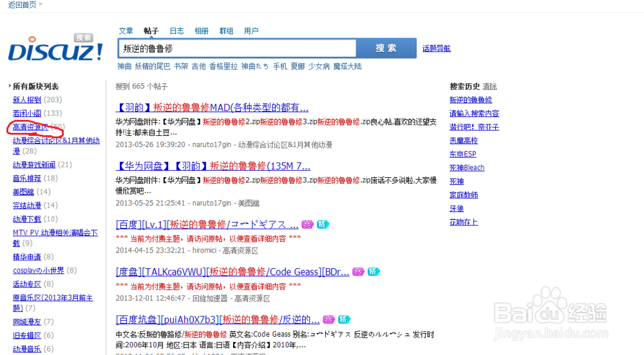
Task: Click history item 牙狼
Action: [457, 208]
